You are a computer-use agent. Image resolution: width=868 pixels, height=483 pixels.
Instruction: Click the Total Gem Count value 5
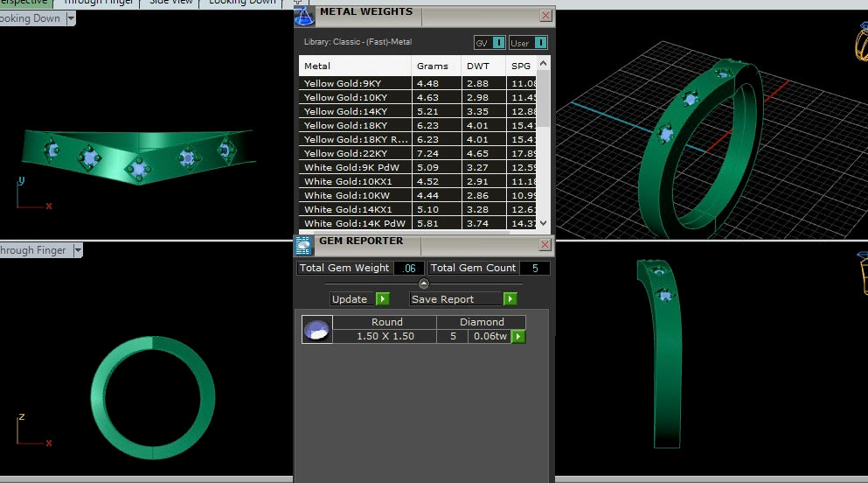(535, 268)
